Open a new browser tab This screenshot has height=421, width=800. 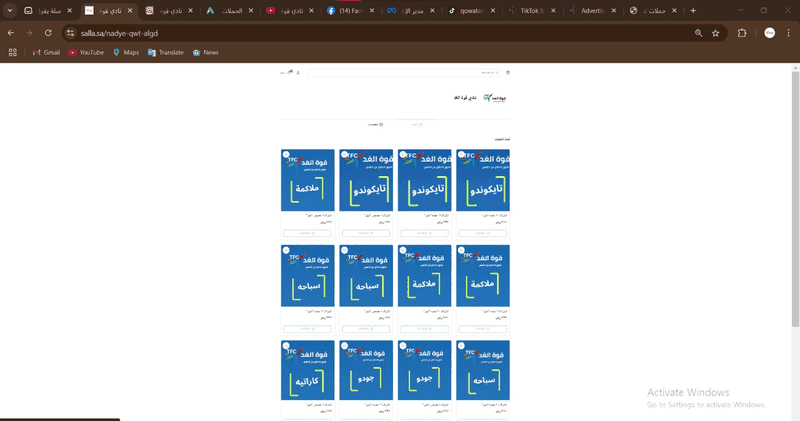click(x=693, y=10)
